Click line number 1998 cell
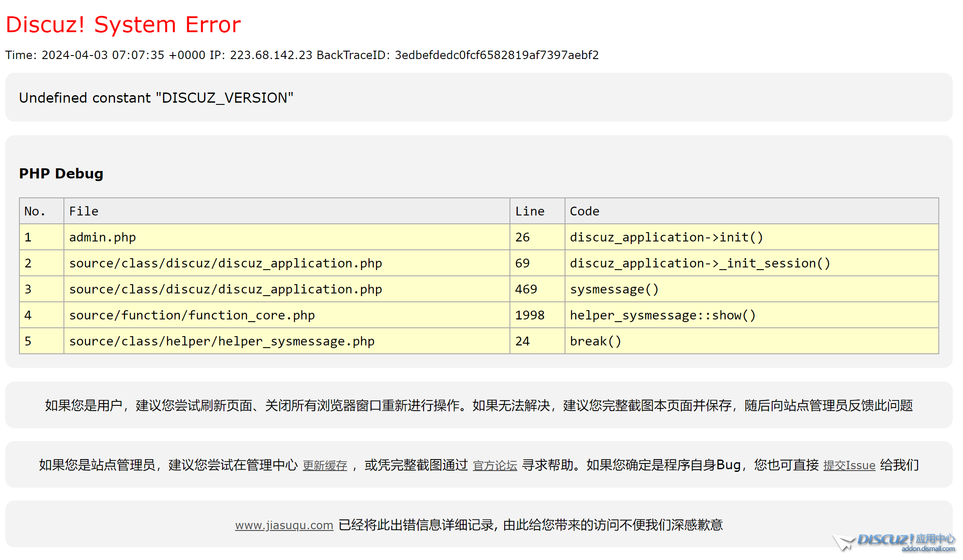The width and height of the screenshot is (963, 560). 530,315
